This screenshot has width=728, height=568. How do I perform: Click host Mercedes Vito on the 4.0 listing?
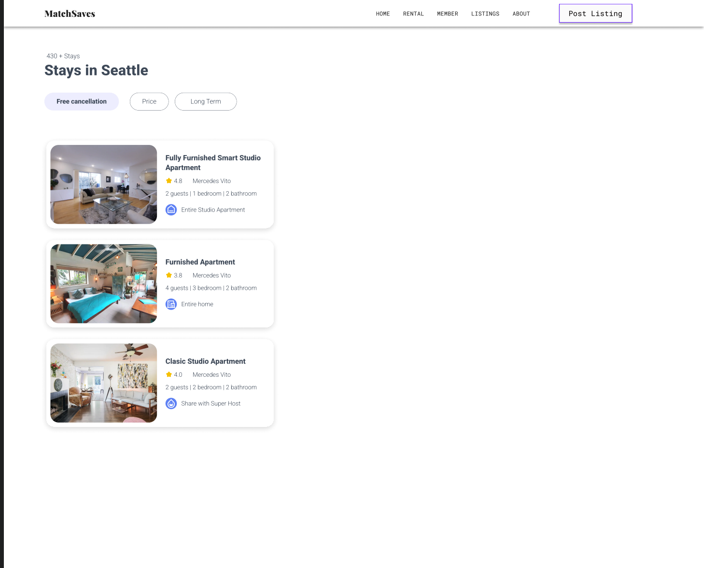point(211,375)
